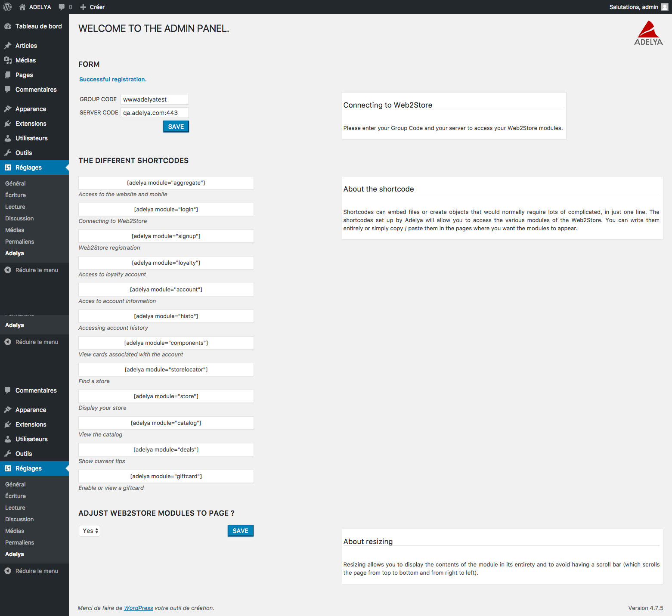Select the module="store" shortcode field

166,396
